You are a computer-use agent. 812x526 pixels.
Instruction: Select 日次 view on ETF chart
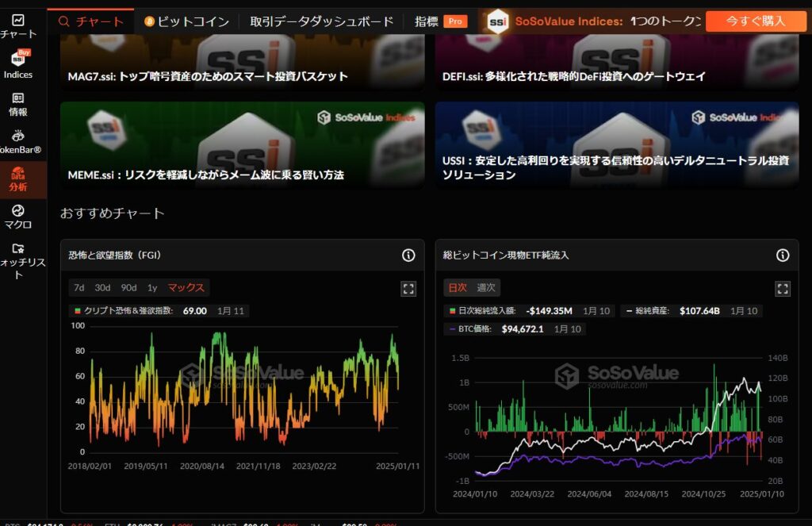(x=458, y=288)
